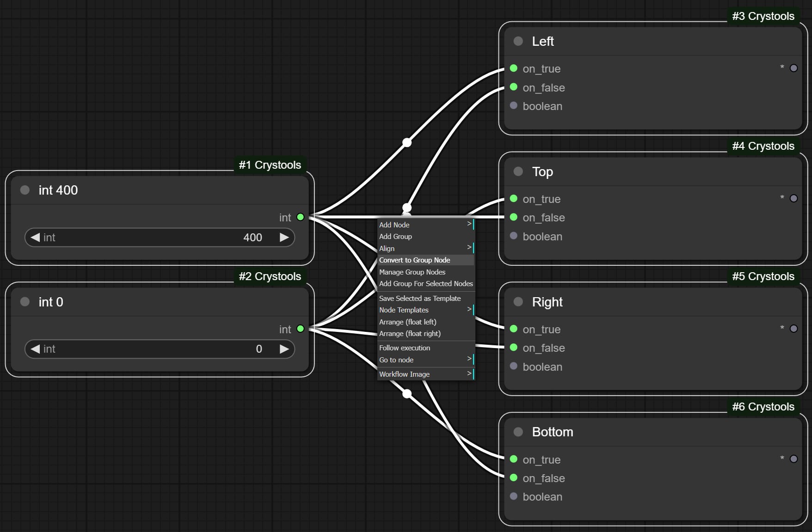
Task: Increase int 400 value with right arrow
Action: click(x=284, y=237)
